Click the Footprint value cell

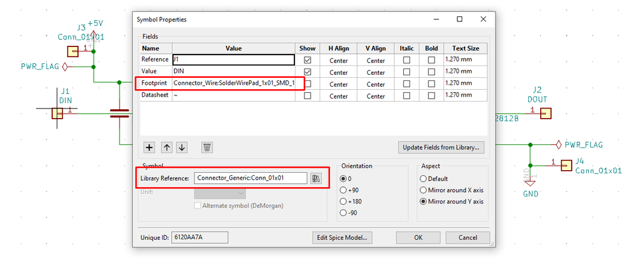233,84
